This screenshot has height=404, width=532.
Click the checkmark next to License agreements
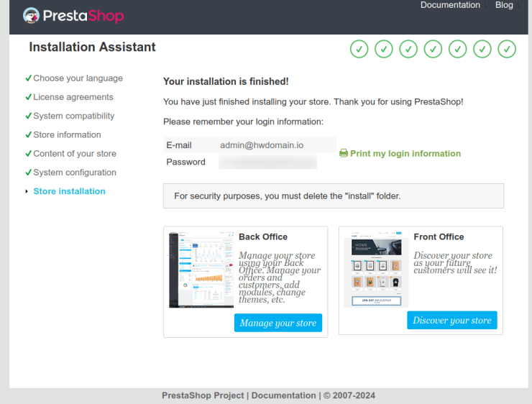[x=28, y=97]
